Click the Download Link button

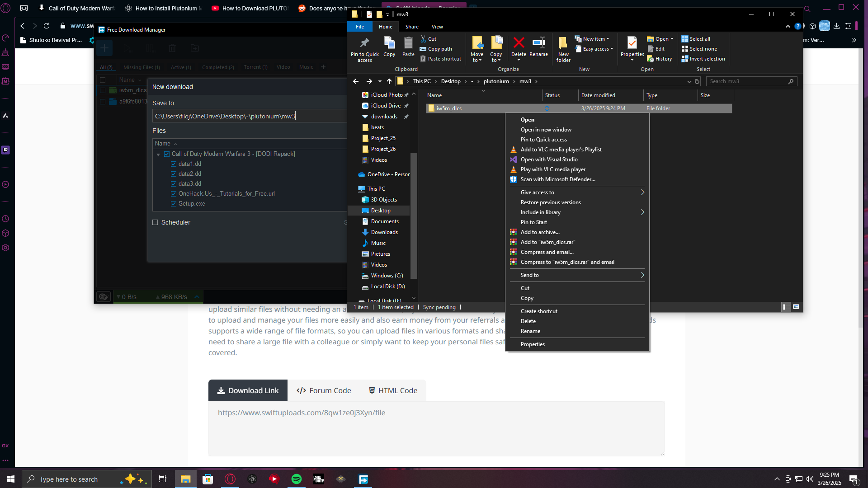pos(248,390)
